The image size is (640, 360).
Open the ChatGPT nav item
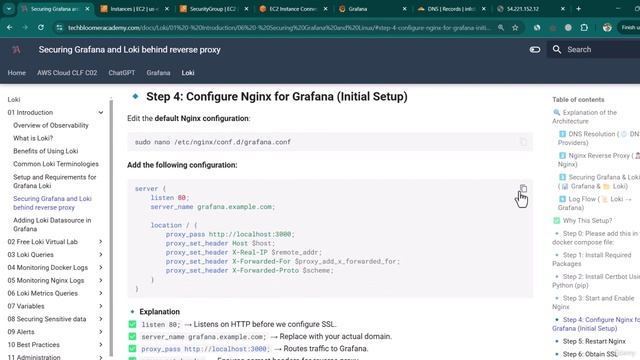(122, 73)
